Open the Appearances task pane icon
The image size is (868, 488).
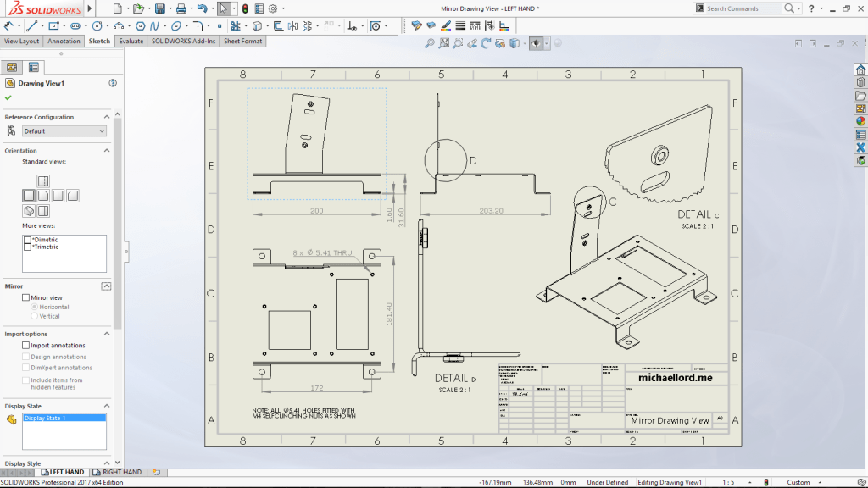[x=861, y=121]
